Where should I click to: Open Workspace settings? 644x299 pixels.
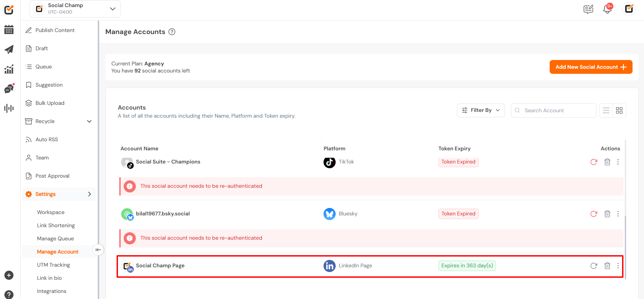pos(51,212)
